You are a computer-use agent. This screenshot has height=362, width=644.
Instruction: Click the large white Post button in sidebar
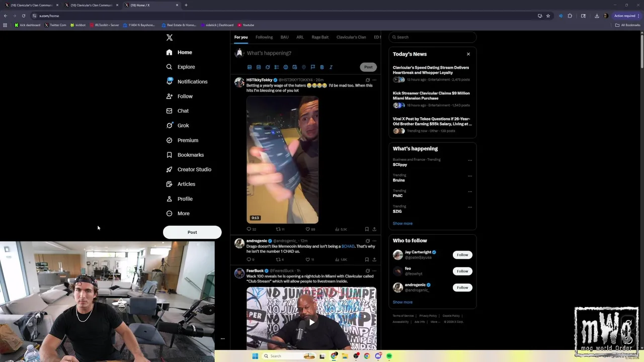click(192, 232)
